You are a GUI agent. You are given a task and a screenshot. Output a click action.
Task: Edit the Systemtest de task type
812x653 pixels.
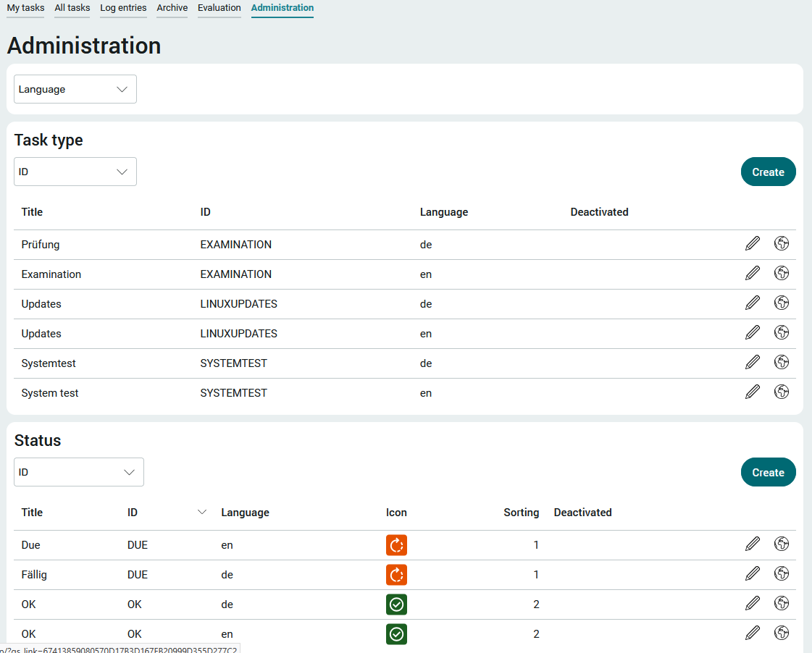(x=753, y=362)
